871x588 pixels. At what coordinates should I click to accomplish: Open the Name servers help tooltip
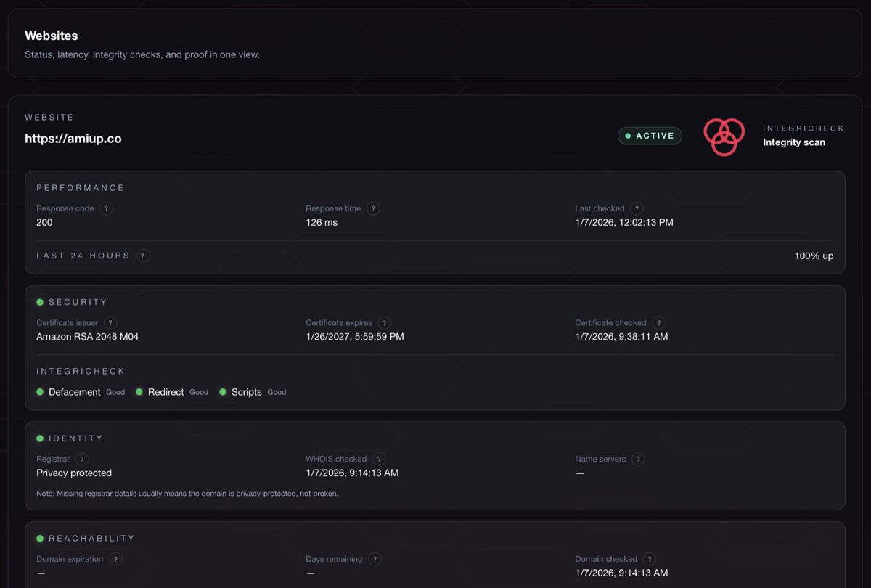(x=638, y=459)
